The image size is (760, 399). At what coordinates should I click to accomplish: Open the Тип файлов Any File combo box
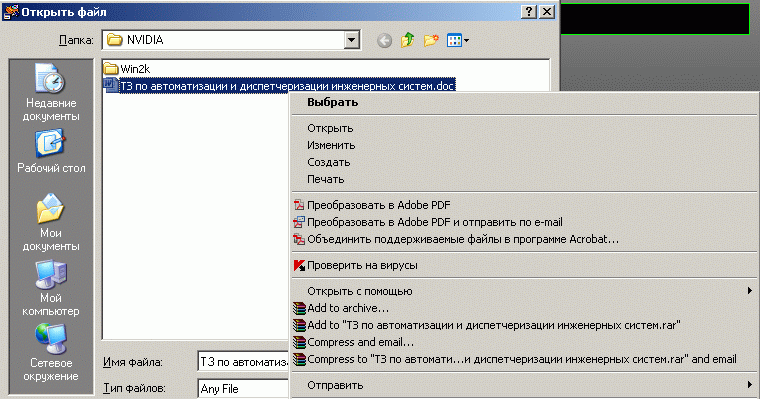[x=243, y=389]
